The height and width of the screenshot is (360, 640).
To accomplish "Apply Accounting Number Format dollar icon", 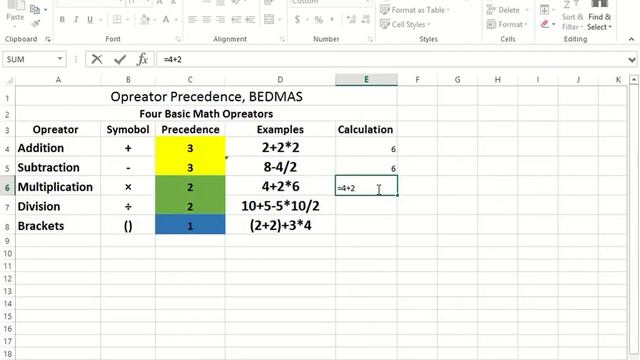I will click(x=297, y=20).
